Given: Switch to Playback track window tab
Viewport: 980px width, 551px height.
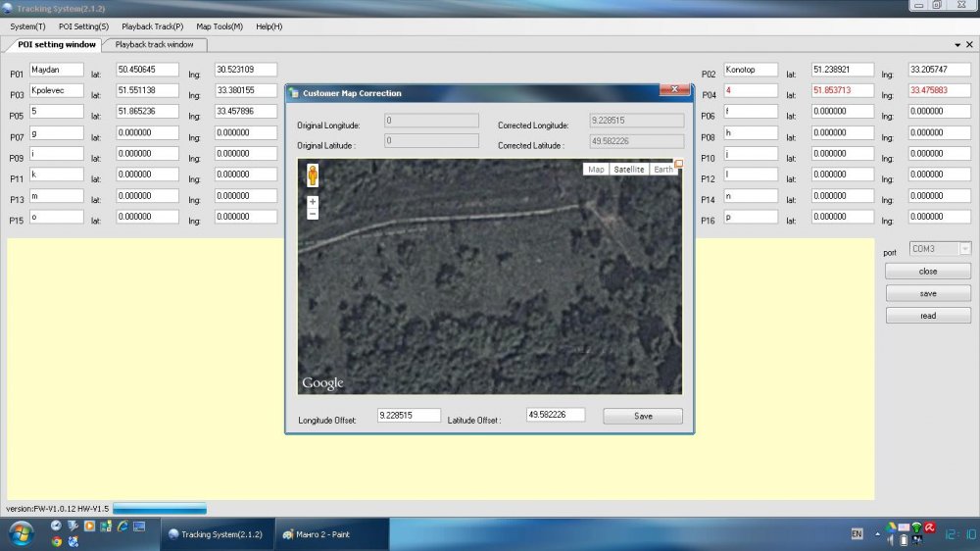Looking at the screenshot, I should [x=154, y=44].
